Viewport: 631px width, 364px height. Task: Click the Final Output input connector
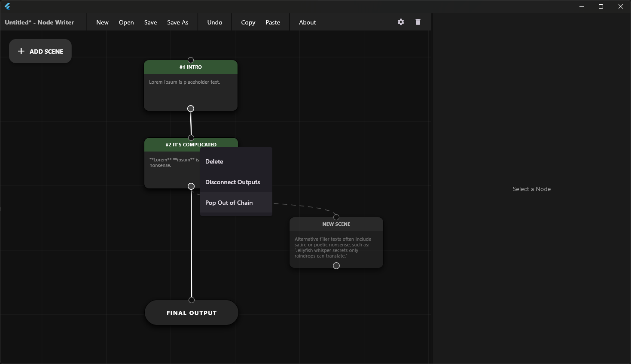[192, 300]
